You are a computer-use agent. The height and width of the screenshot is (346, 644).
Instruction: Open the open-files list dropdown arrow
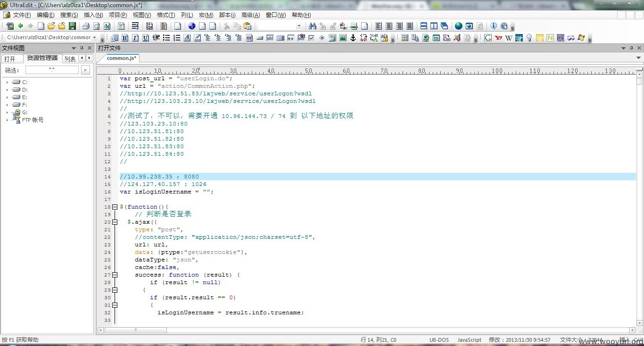[639, 58]
